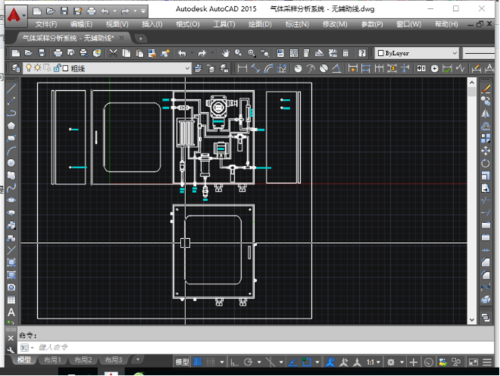Click the vertical scrollbar up arrow
Viewport: 500px width, 376px height.
[x=472, y=82]
